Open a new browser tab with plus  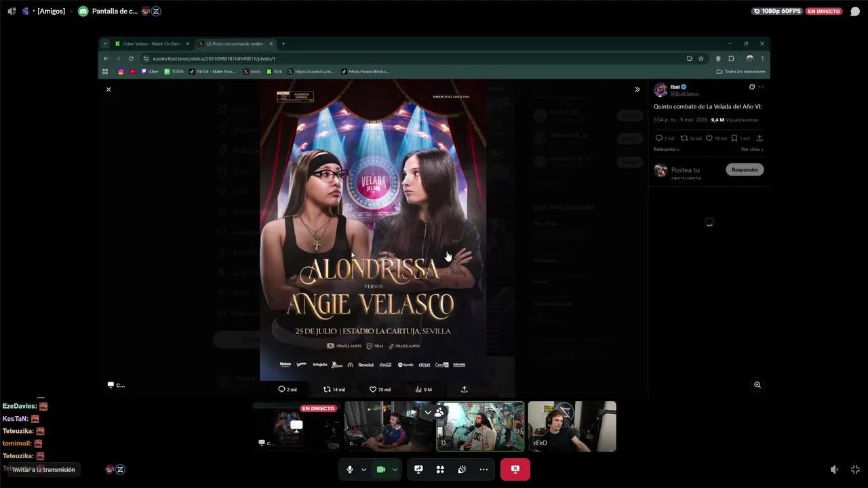(x=283, y=44)
